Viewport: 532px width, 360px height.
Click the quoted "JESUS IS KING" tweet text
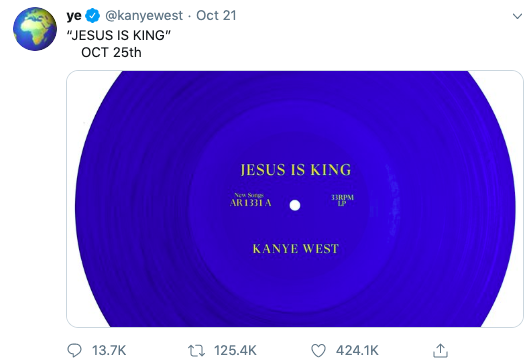click(119, 35)
